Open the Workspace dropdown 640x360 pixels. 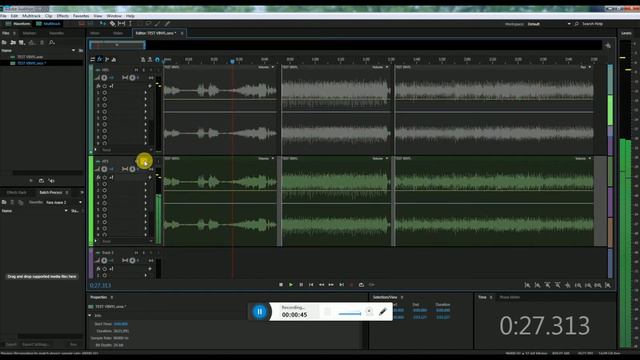549,24
